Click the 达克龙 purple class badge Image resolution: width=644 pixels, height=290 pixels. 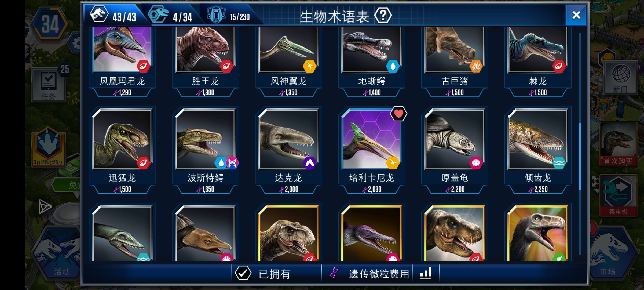click(310, 163)
